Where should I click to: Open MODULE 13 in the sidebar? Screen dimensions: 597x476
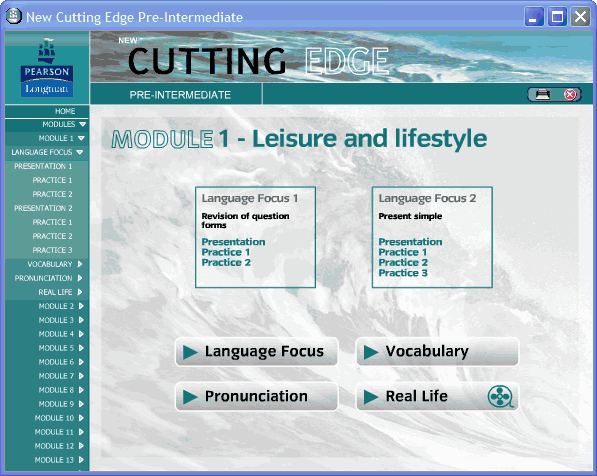pos(54,460)
